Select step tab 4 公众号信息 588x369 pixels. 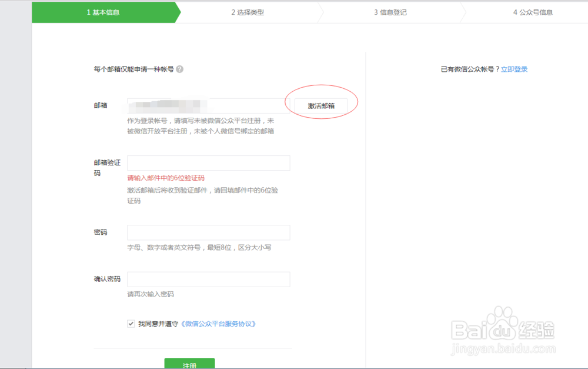pos(533,12)
